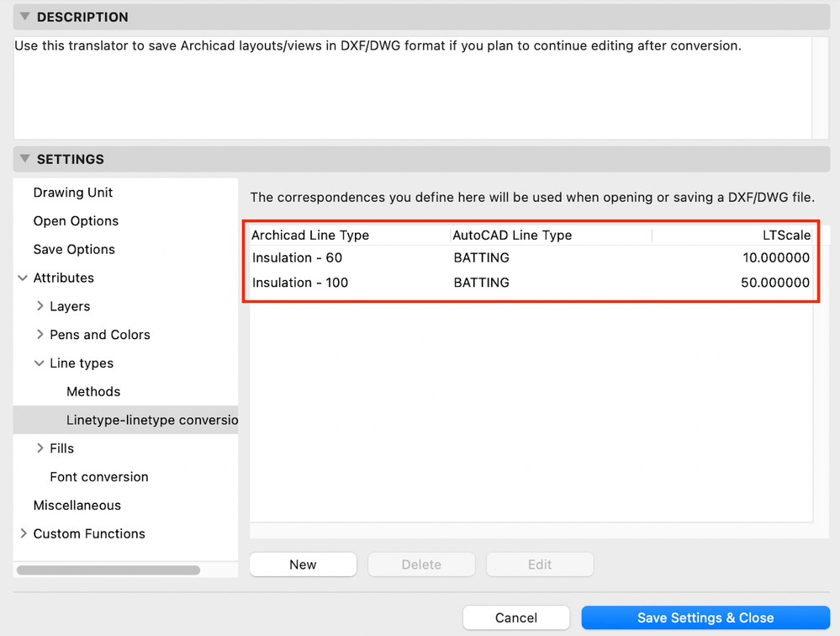
Task: Collapse the DESCRIPTION section triangle
Action: [24, 17]
